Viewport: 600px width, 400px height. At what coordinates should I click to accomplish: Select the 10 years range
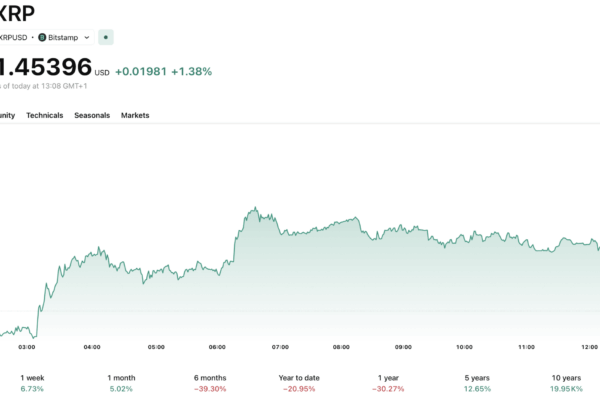pyautogui.click(x=566, y=383)
